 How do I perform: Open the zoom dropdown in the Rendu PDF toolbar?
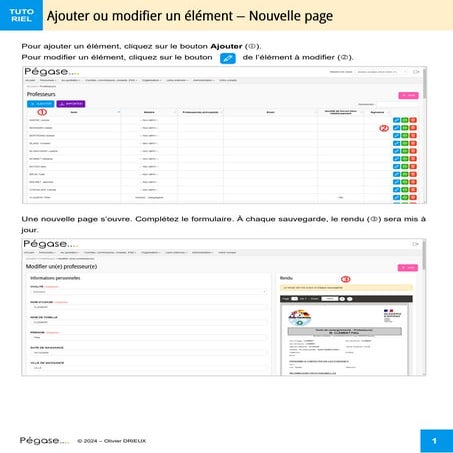(329, 299)
